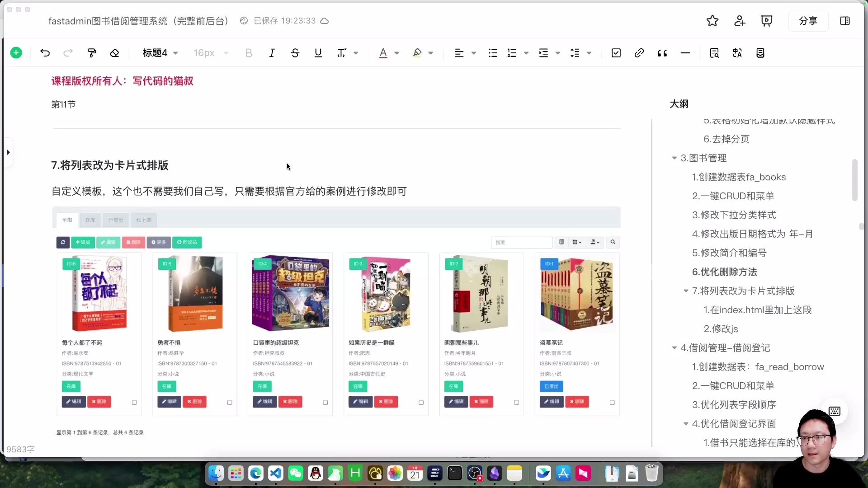This screenshot has width=868, height=488.
Task: Apply strikethrough formatting
Action: (x=295, y=53)
